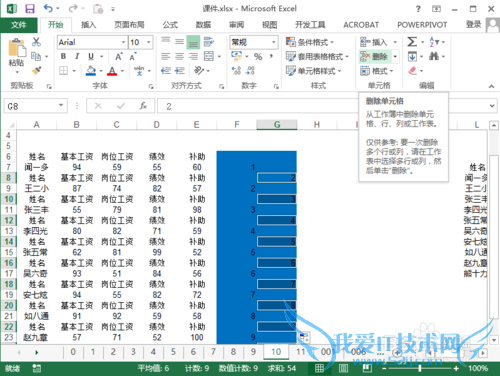Toggle middle vertical align

[x=179, y=42]
